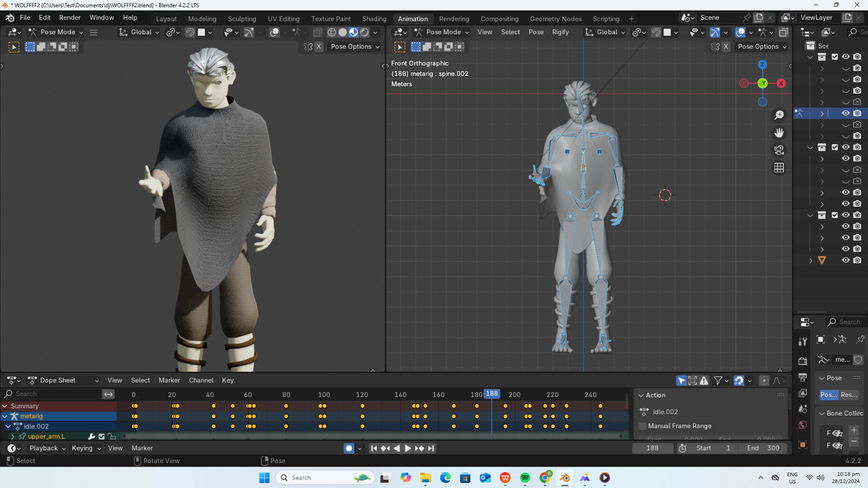The image size is (868, 488).
Task: Open the Rigify menu in the viewport header
Action: point(560,32)
